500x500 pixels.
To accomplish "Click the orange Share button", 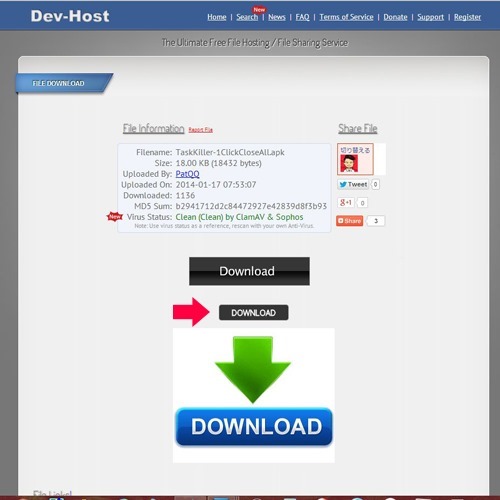I will 350,221.
